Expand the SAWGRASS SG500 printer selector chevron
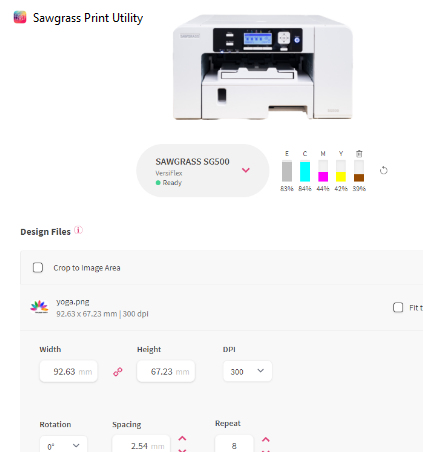This screenshot has height=452, width=423. (246, 170)
